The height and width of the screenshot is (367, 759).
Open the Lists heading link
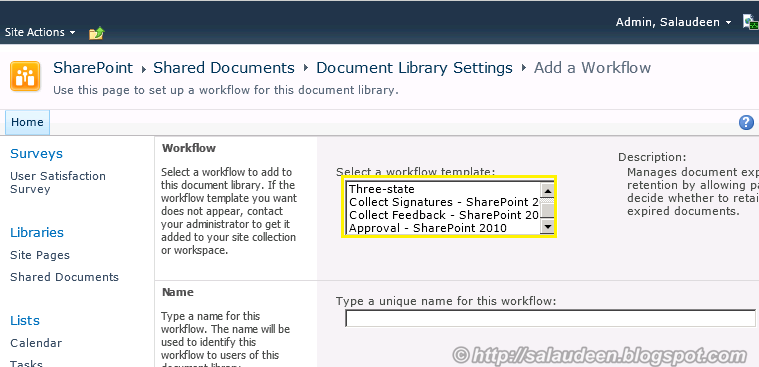click(x=25, y=321)
